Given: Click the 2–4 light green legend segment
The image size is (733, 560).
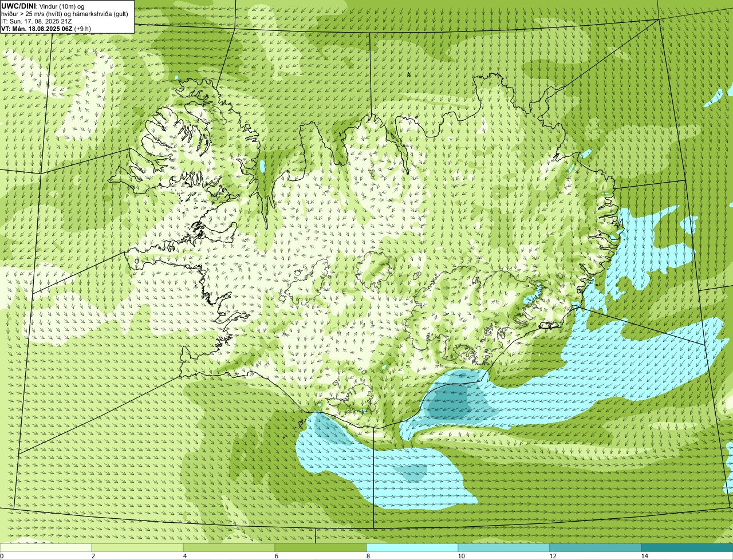Looking at the screenshot, I should click(137, 547).
